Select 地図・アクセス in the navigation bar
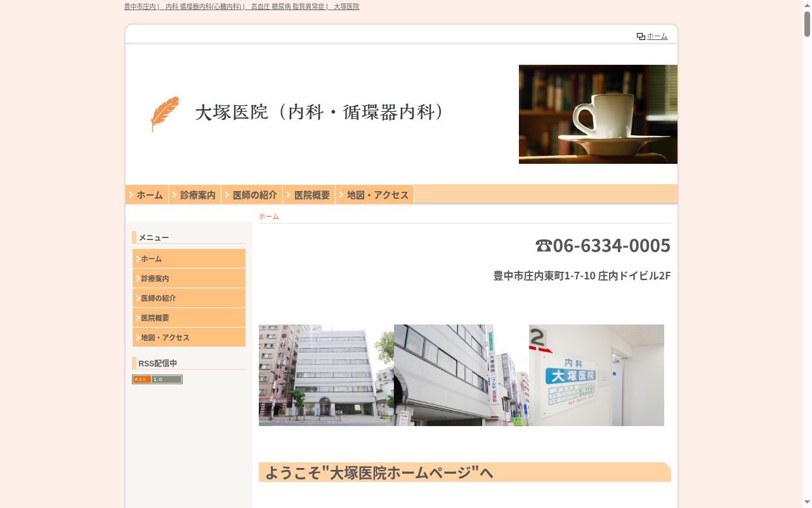 [375, 194]
